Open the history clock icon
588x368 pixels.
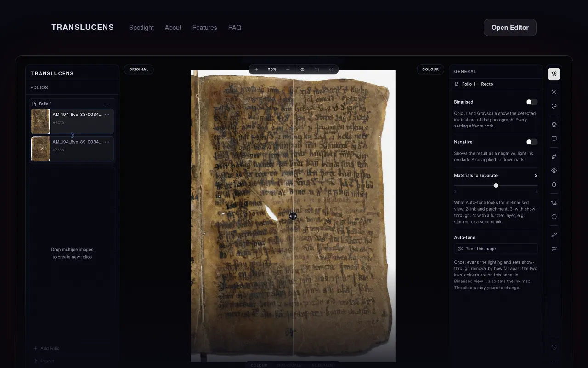pyautogui.click(x=554, y=347)
